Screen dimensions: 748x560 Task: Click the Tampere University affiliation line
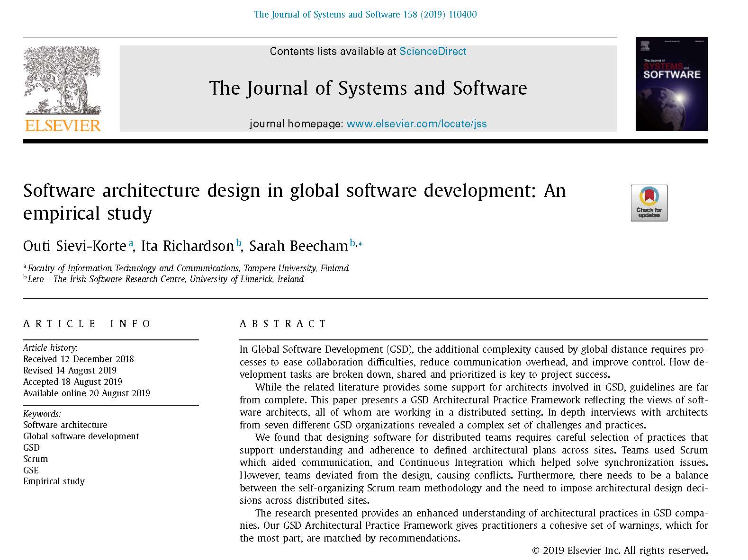[x=188, y=268]
